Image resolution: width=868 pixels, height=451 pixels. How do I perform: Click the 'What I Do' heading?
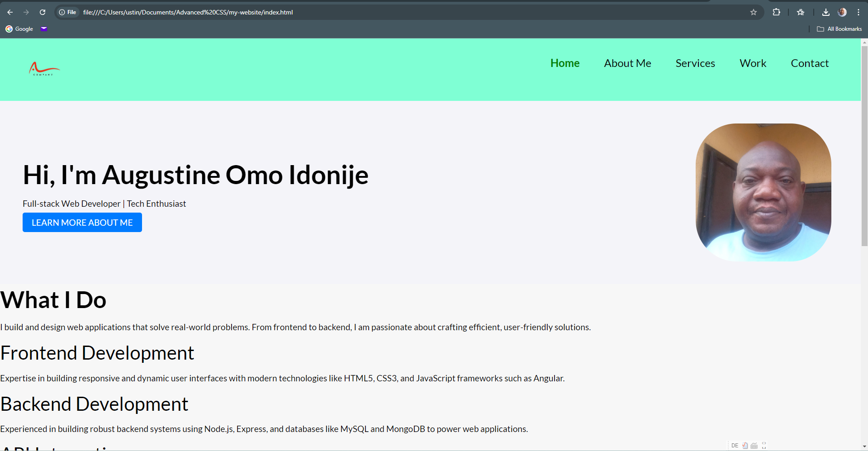[53, 300]
